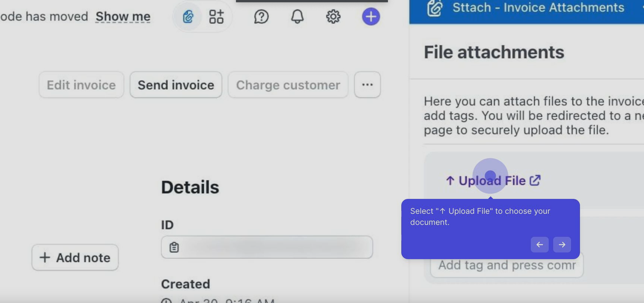
Task: Click the Upload File link
Action: (x=493, y=180)
